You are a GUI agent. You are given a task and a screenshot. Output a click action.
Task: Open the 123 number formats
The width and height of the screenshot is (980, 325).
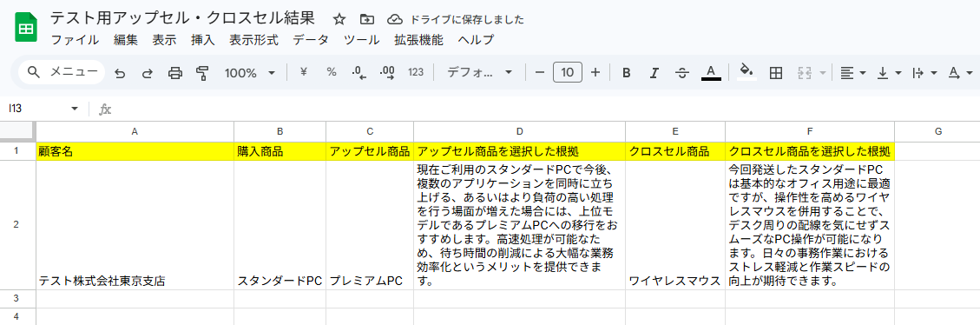(x=416, y=72)
